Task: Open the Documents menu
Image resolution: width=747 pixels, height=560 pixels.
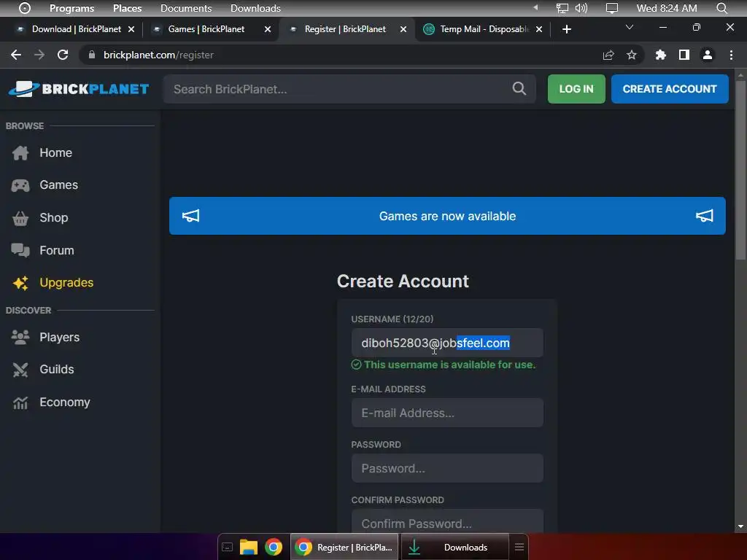Action: pyautogui.click(x=186, y=8)
